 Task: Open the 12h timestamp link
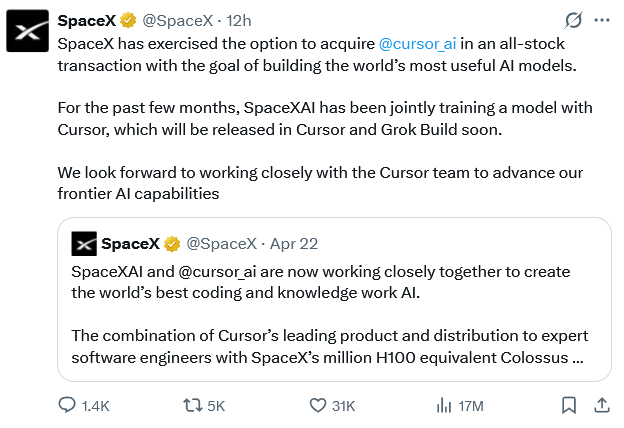(239, 20)
